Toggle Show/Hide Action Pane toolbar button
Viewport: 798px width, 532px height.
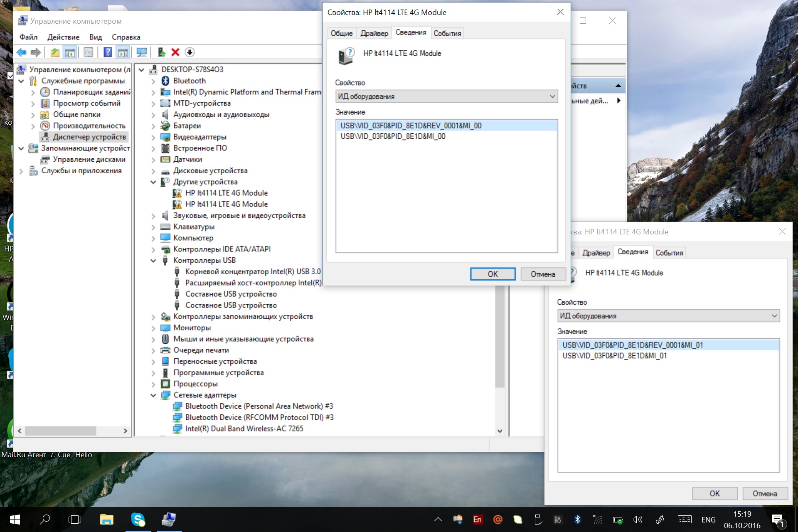point(123,52)
